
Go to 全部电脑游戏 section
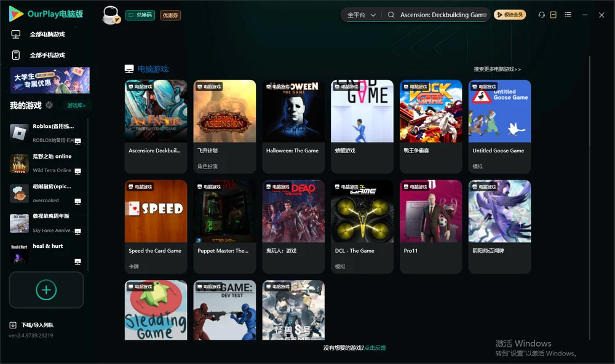pos(47,34)
